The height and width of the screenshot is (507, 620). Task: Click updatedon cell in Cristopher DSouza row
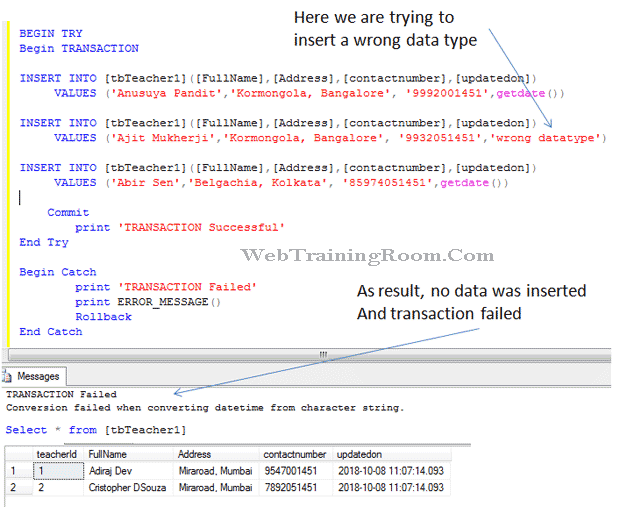[391, 488]
